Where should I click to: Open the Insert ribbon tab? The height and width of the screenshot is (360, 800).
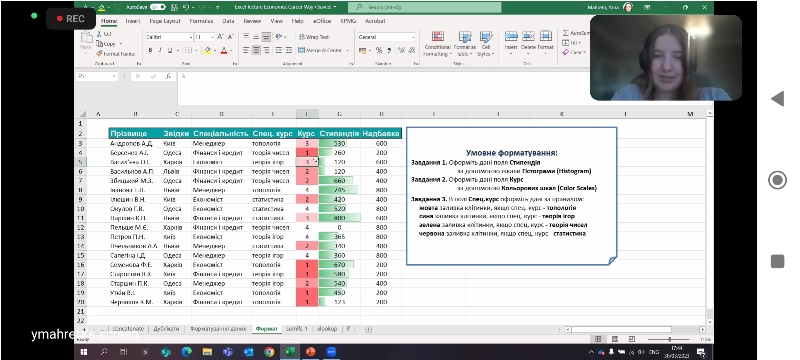[x=133, y=21]
